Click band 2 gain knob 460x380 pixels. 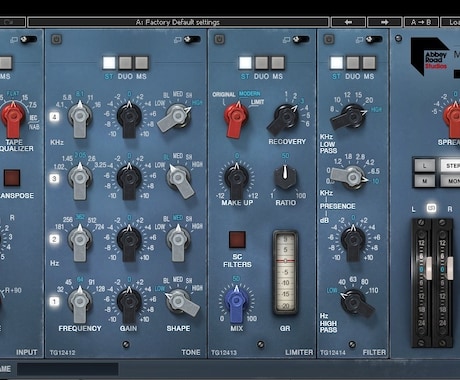click(129, 241)
